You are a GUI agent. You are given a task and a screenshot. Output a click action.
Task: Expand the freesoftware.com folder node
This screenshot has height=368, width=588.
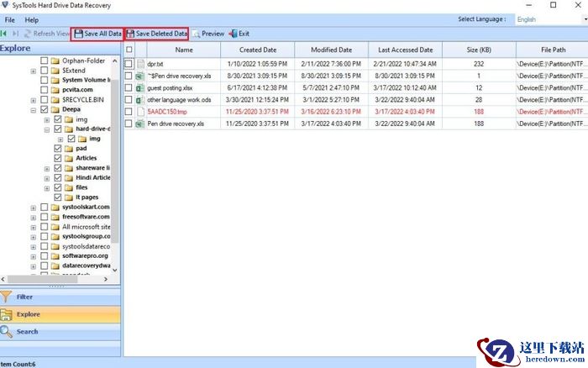tap(34, 218)
